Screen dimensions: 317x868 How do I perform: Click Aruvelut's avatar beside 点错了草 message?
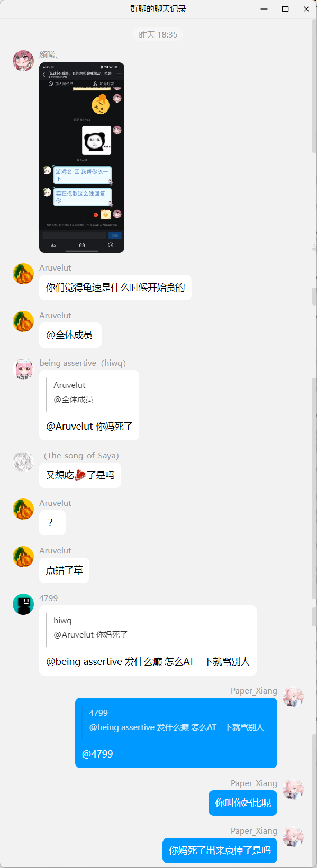coord(23,557)
